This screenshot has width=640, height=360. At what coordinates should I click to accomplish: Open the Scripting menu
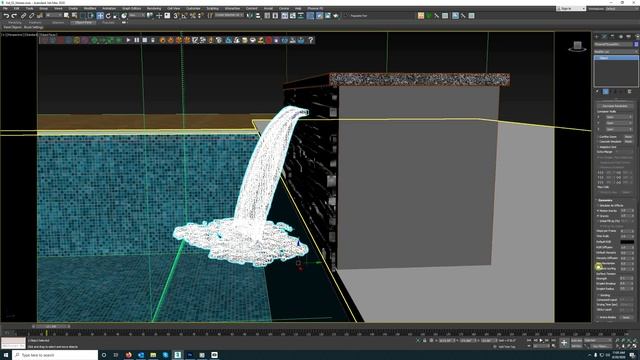pos(212,9)
